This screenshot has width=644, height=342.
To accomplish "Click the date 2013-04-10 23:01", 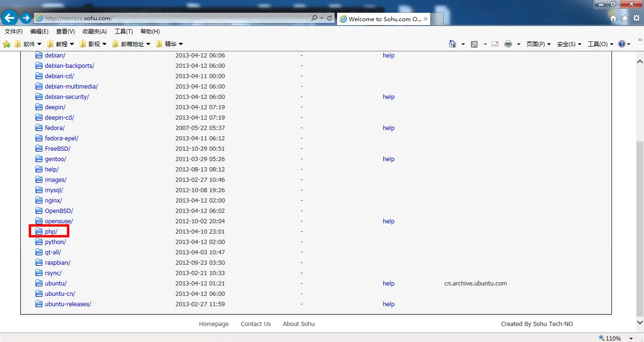I will point(200,231).
